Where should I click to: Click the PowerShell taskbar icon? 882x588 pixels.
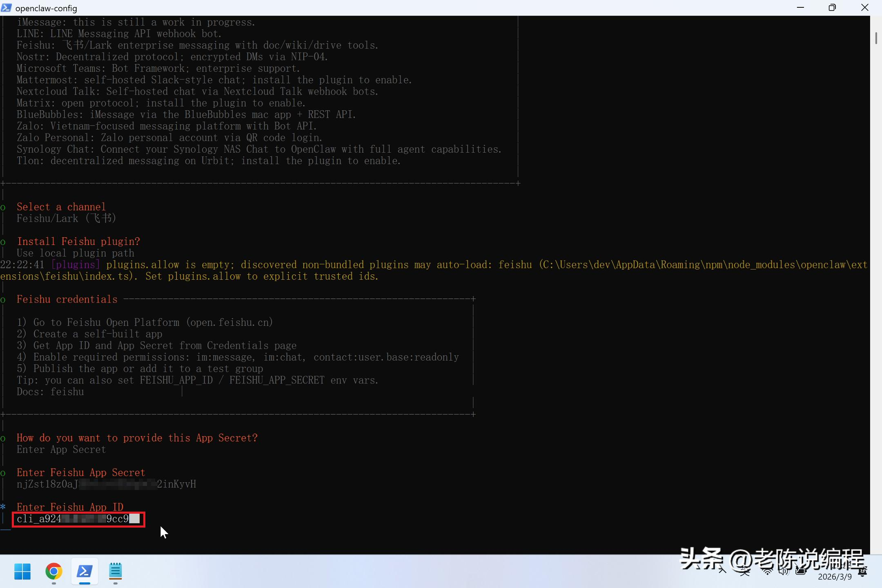85,571
